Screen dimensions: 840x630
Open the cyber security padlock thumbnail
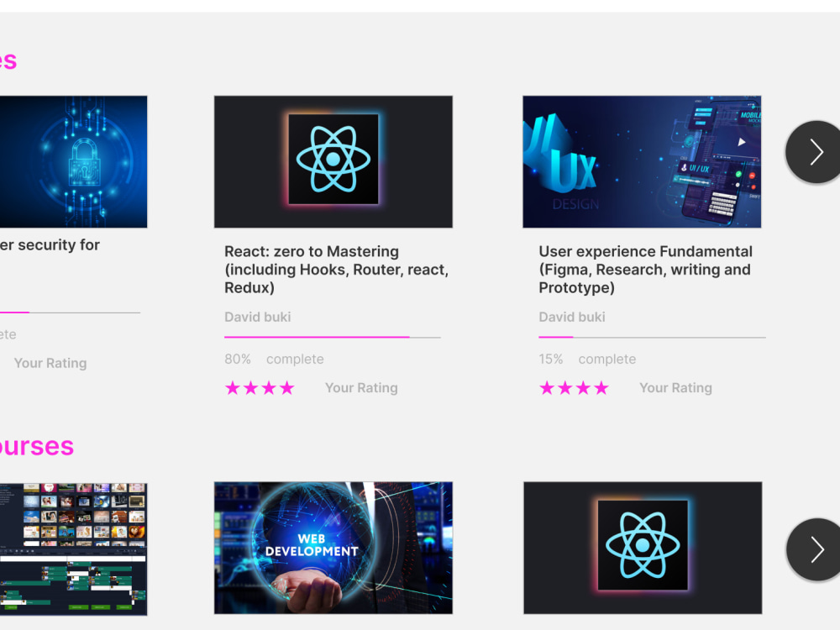coord(73,162)
